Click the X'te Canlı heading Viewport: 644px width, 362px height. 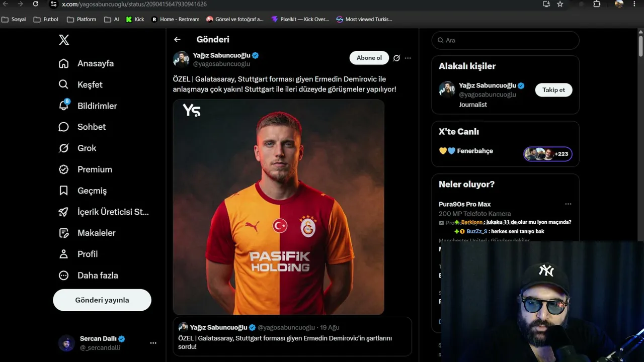click(x=459, y=132)
